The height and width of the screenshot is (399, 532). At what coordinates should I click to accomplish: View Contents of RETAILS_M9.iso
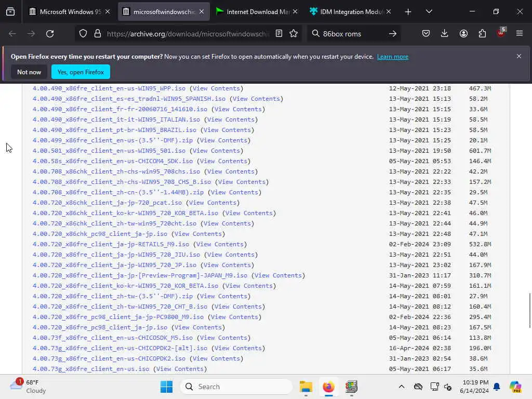(220, 244)
